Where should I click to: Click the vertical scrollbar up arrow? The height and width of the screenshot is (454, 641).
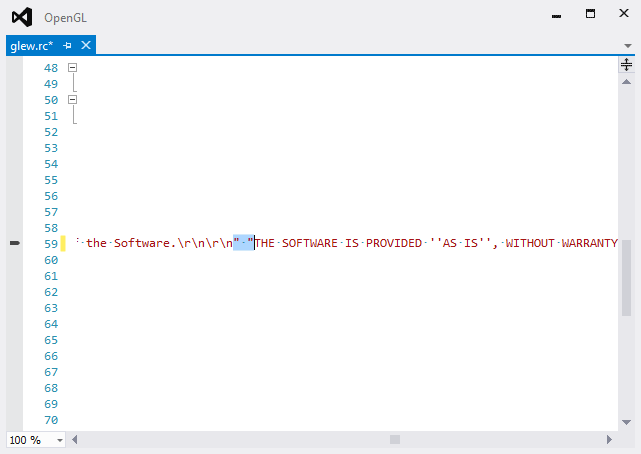click(626, 82)
